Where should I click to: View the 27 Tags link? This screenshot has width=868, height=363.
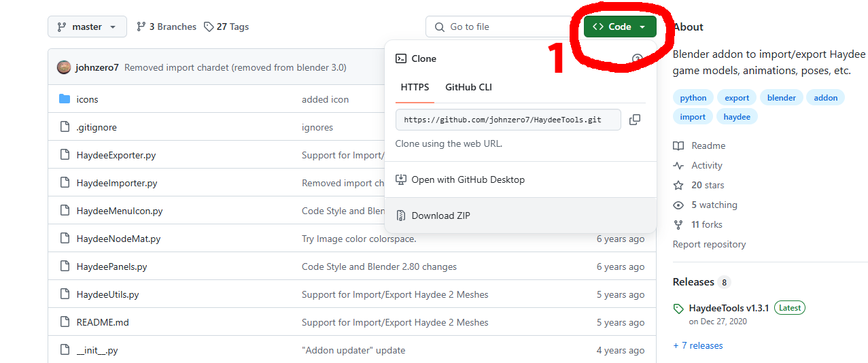click(x=226, y=27)
